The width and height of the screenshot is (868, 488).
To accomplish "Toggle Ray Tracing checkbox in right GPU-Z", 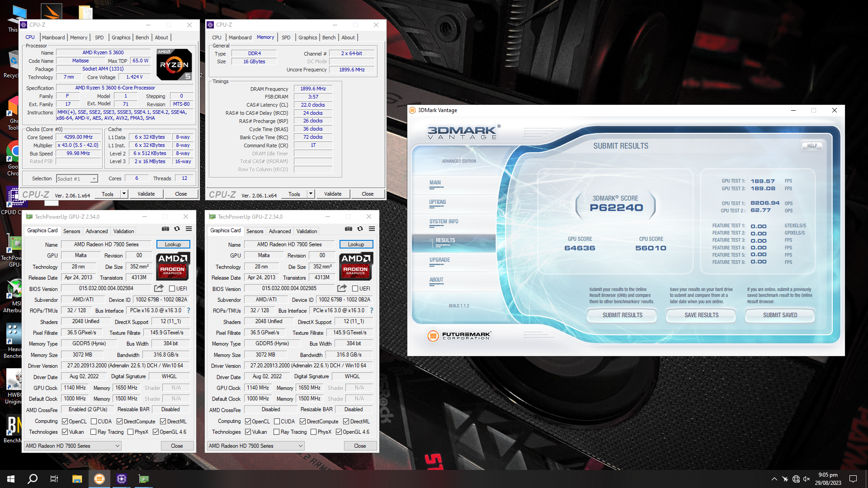I will coord(276,432).
